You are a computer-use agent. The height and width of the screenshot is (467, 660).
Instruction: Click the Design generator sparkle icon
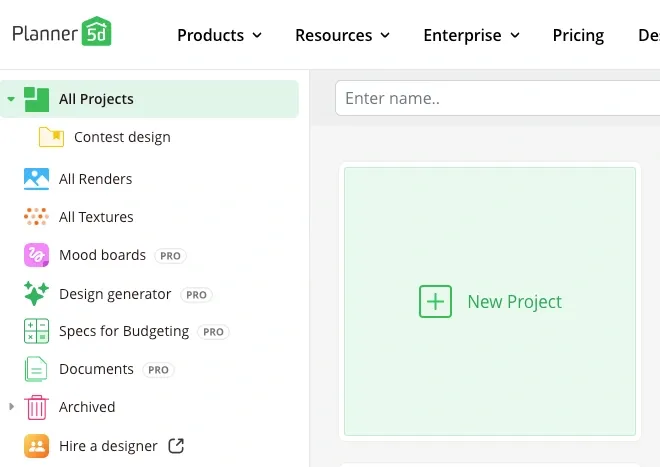click(37, 294)
